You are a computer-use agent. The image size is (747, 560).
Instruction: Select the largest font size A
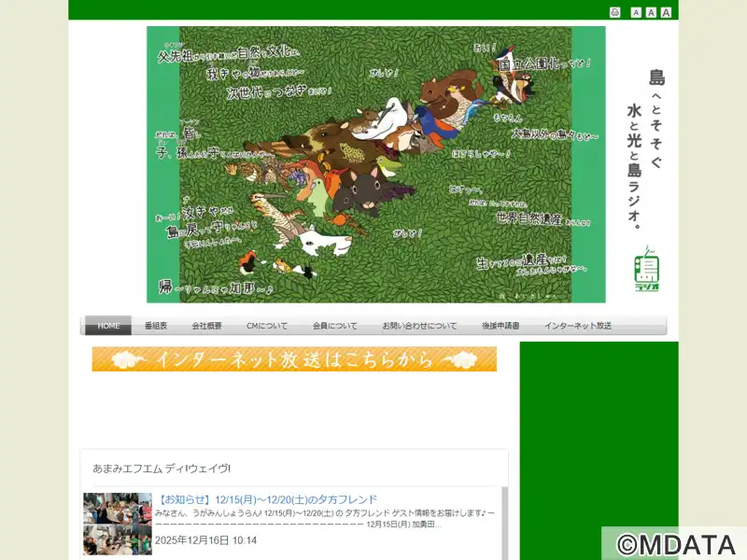(666, 12)
